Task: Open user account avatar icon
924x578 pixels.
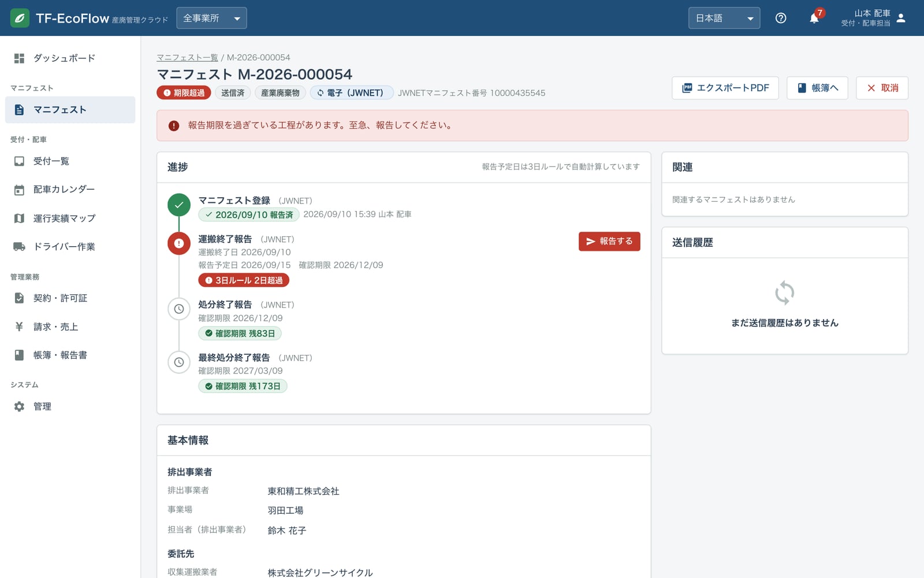Action: click(x=901, y=18)
